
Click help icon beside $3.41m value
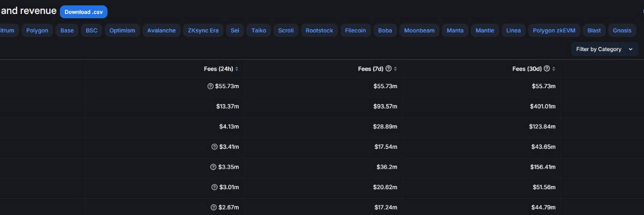pyautogui.click(x=215, y=147)
